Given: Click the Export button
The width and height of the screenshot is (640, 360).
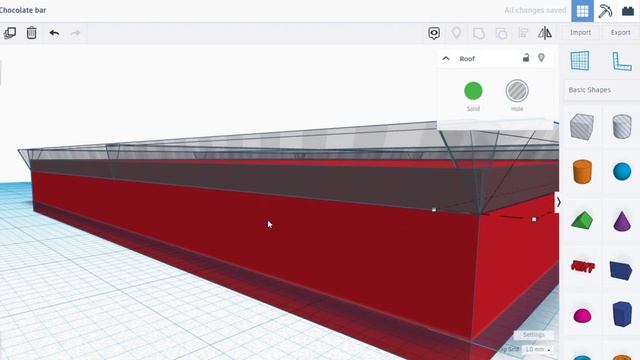Looking at the screenshot, I should [620, 32].
